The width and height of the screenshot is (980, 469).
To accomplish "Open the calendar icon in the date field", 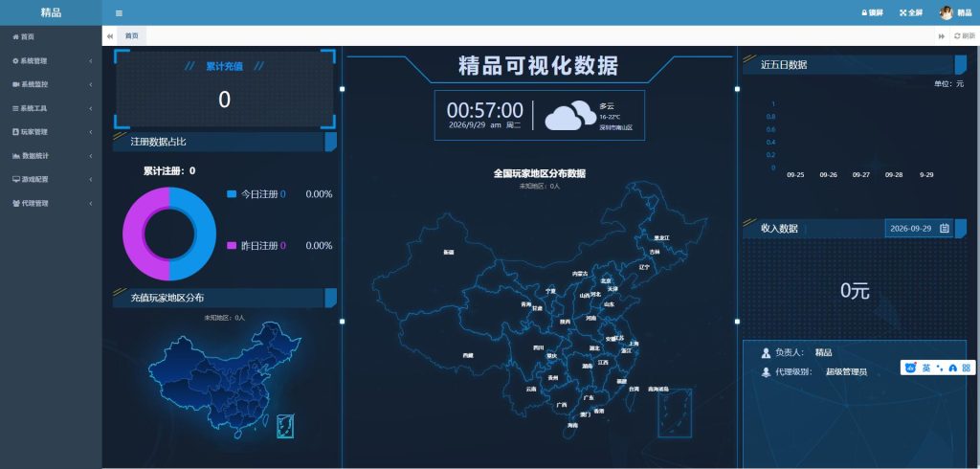I will click(945, 228).
